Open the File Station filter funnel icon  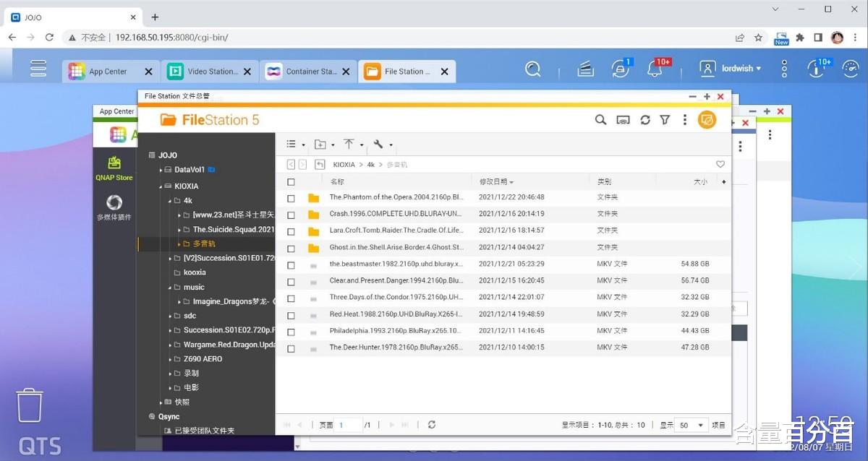pyautogui.click(x=665, y=120)
